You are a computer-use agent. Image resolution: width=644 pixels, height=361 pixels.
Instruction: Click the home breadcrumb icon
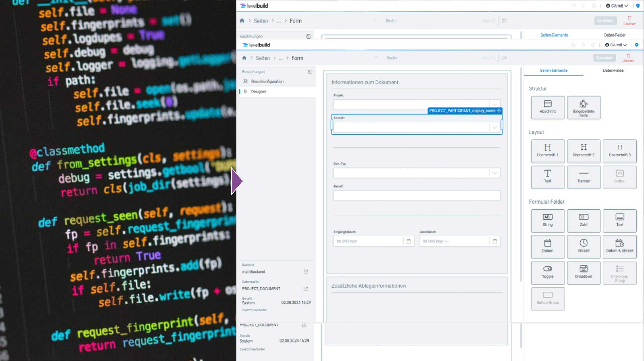(x=244, y=58)
